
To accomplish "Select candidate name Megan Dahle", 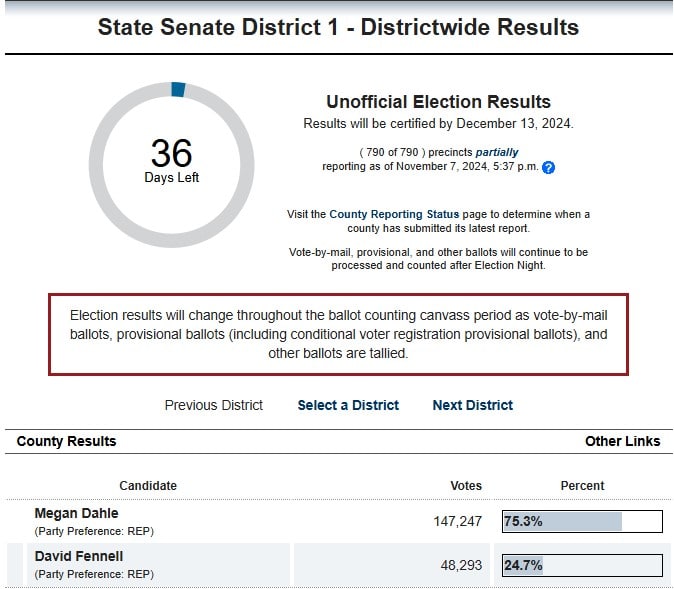I will click(76, 513).
